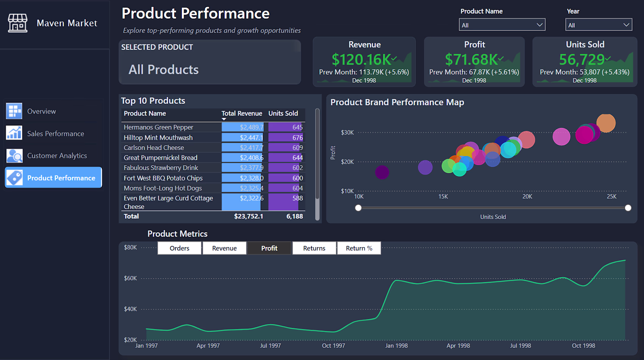Click the Top 10 Products table scrollbar
This screenshot has width=644, height=360.
[x=317, y=153]
